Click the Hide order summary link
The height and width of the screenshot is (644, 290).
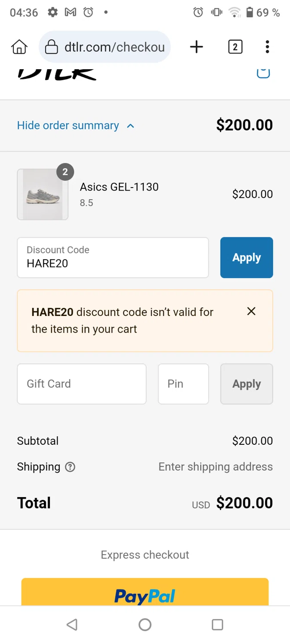tap(68, 125)
